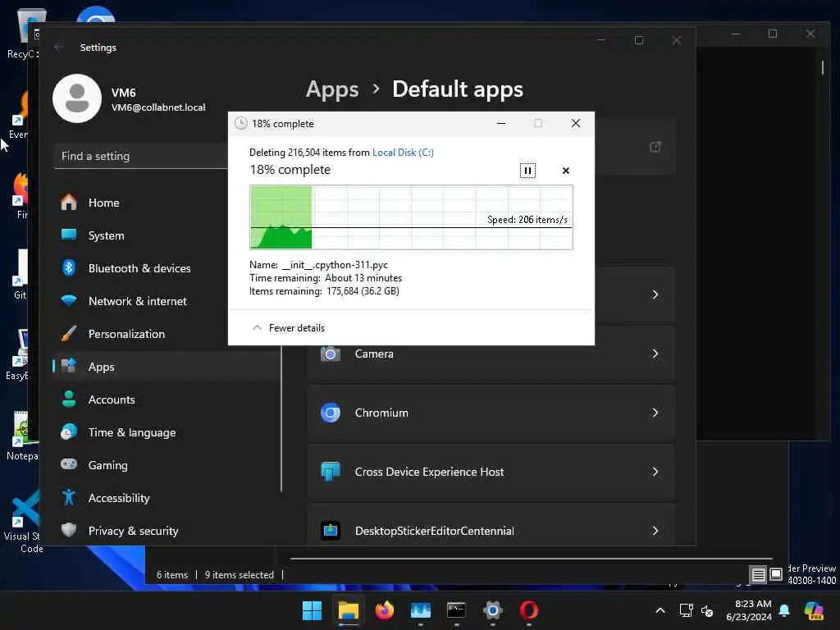
Task: Click Cross Device Experience Host icon
Action: coord(331,472)
